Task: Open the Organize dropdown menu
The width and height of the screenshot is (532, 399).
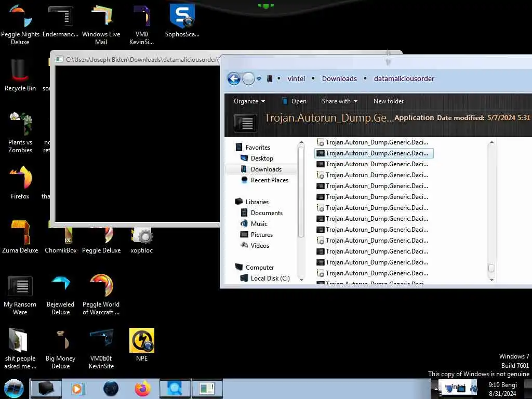Action: 249,101
